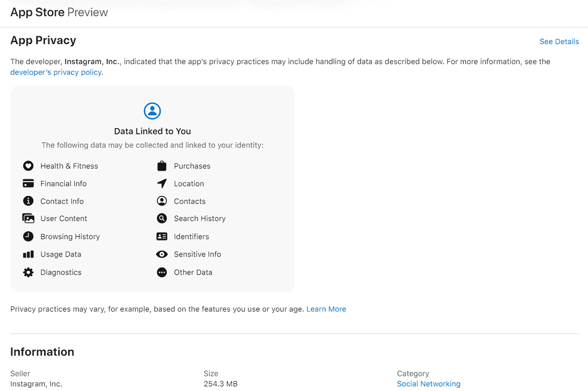The height and width of the screenshot is (391, 588).
Task: Click the Search History label
Action: pos(200,218)
